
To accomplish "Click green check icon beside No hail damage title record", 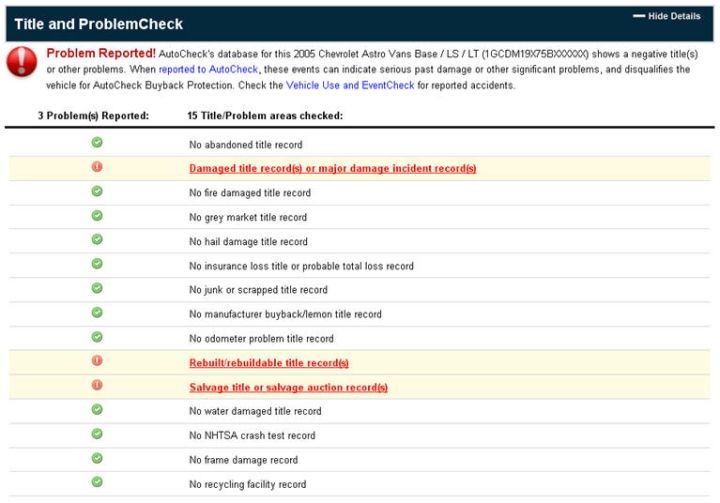I will pyautogui.click(x=97, y=239).
